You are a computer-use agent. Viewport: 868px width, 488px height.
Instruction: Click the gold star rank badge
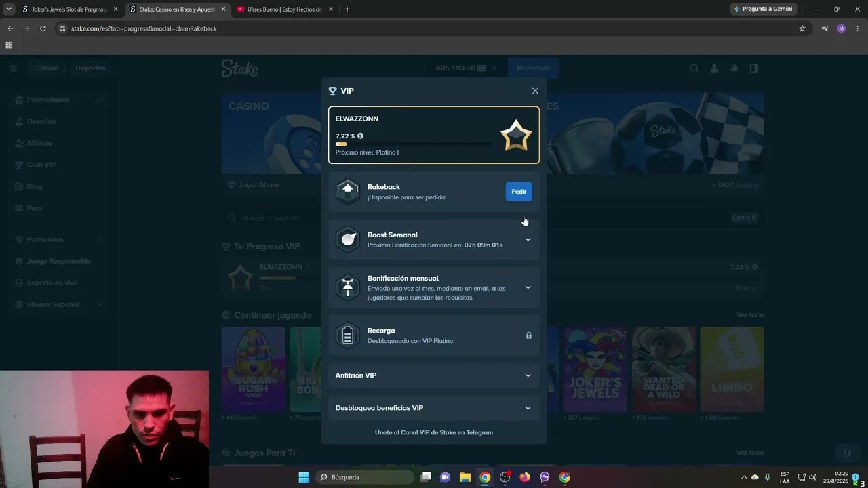[x=516, y=136]
